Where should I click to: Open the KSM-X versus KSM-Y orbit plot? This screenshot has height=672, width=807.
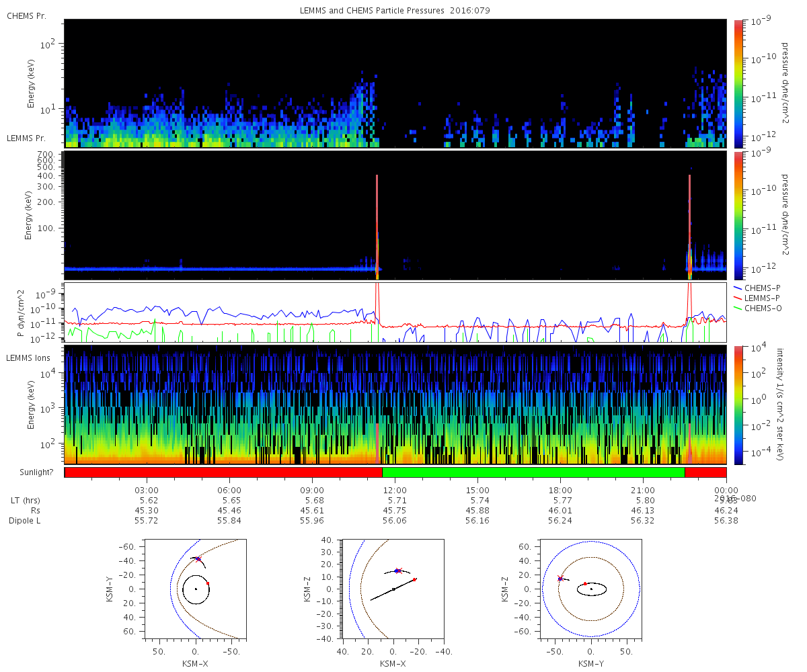click(195, 587)
